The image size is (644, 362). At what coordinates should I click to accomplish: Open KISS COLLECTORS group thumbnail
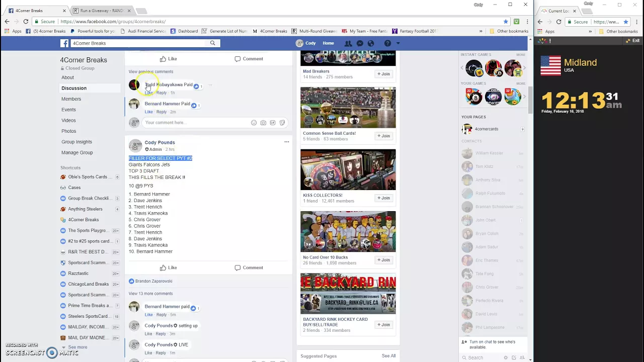[x=348, y=169]
